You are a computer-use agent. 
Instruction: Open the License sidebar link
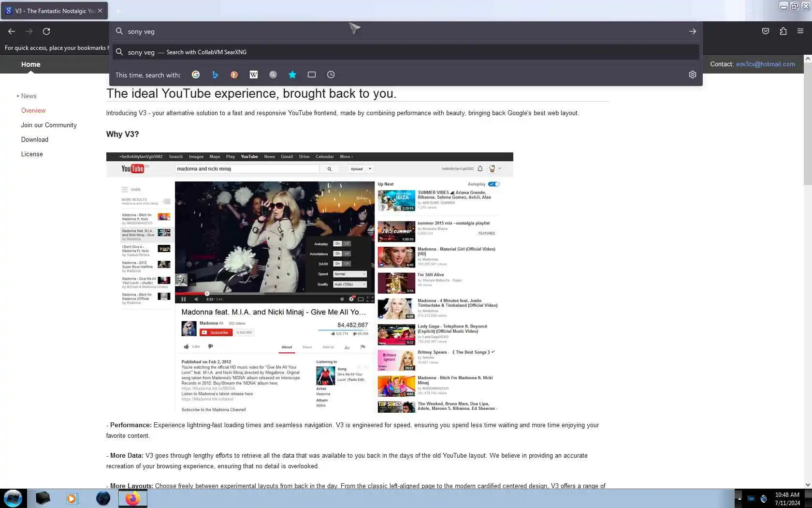(32, 154)
